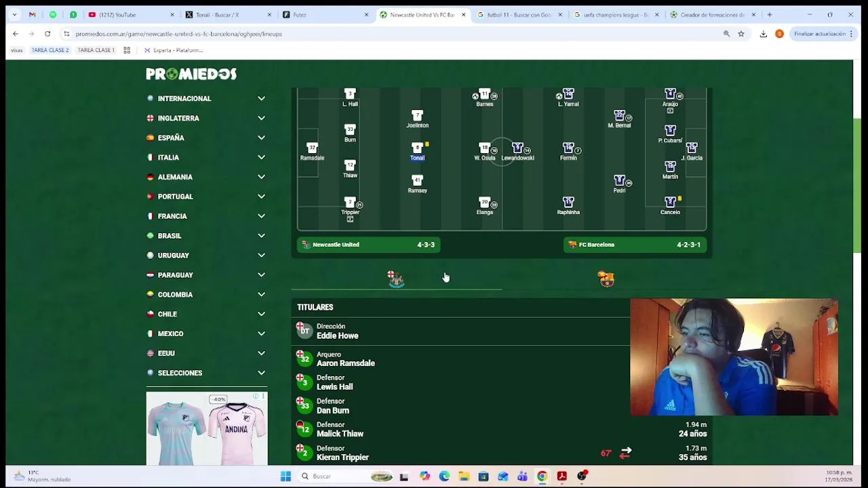
Task: Open Malick Thiaw in the lineup list
Action: 340,434
